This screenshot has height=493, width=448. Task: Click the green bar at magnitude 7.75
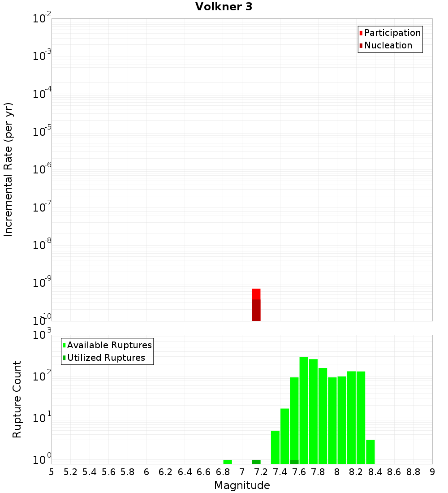313,411
